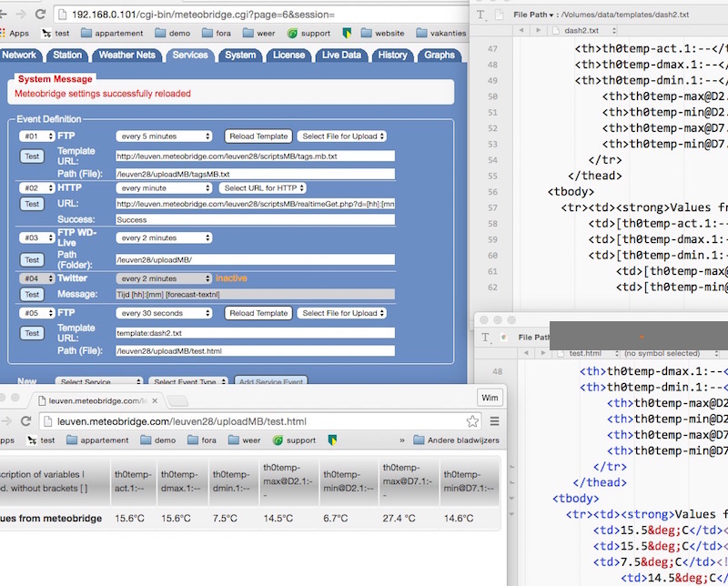Open Chrome hamburger menu in the lower browser
728x586 pixels.
click(494, 421)
